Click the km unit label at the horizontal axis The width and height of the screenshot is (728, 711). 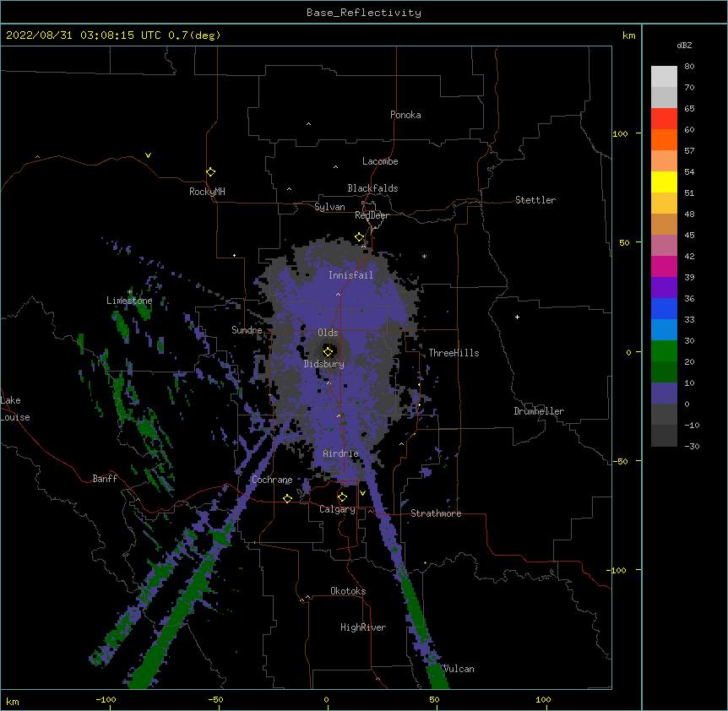pyautogui.click(x=13, y=701)
